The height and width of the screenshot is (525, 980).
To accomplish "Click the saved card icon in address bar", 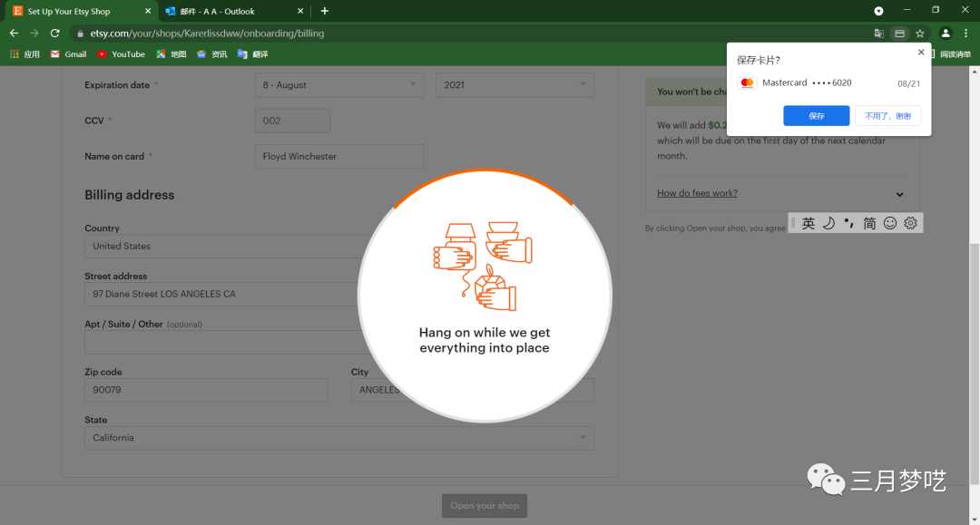I will coord(899,34).
